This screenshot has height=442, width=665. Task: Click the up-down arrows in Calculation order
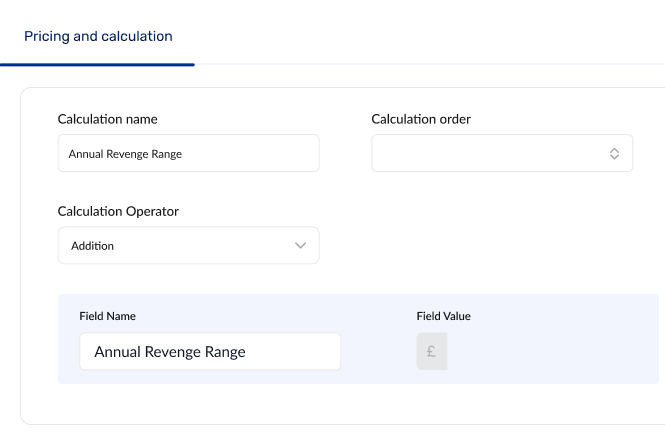614,154
